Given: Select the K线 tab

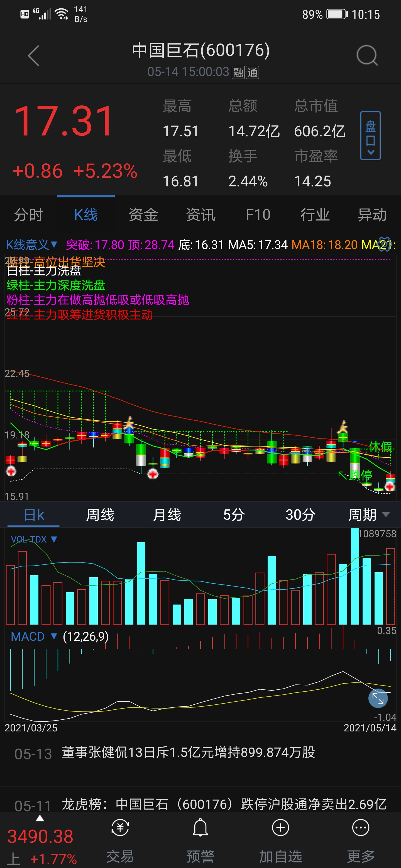Looking at the screenshot, I should click(x=86, y=215).
